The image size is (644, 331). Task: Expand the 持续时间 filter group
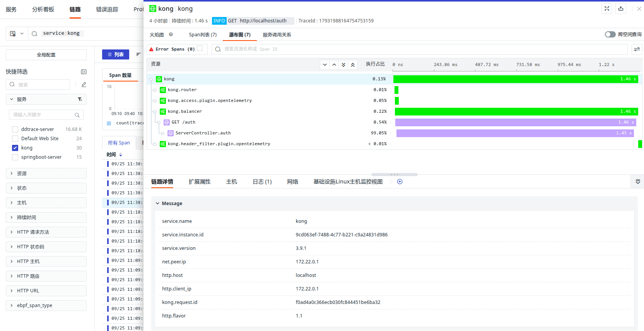(x=46, y=217)
